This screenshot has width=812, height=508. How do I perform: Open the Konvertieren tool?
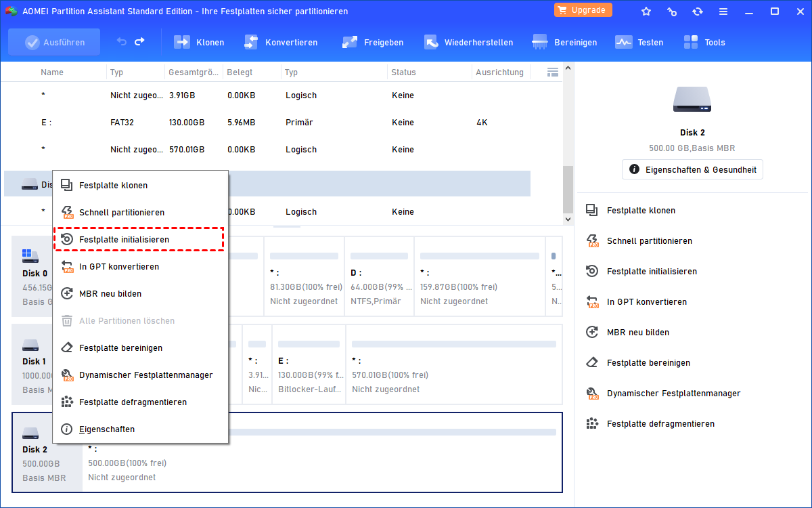click(x=280, y=42)
